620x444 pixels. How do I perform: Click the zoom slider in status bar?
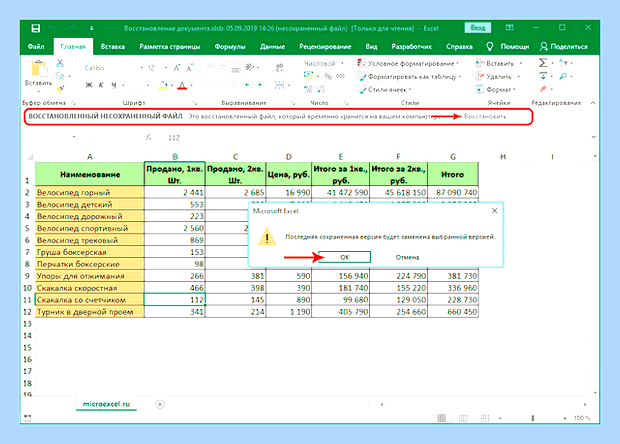point(533,418)
